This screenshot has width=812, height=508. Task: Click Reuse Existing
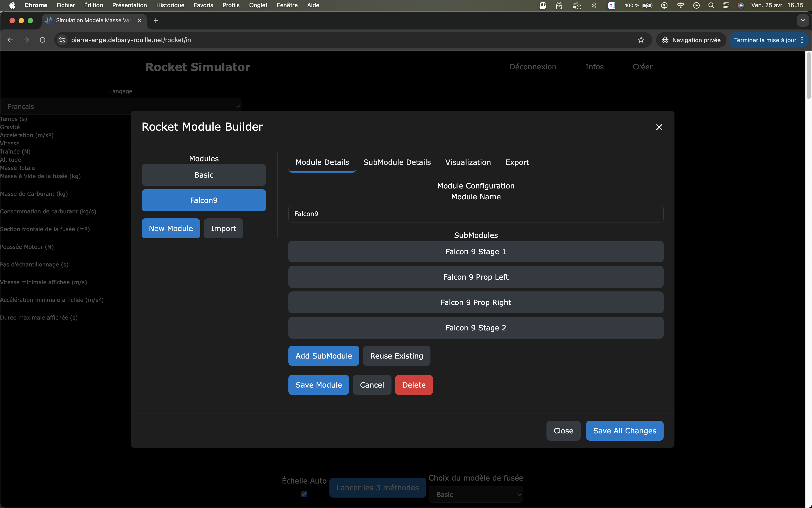click(397, 356)
